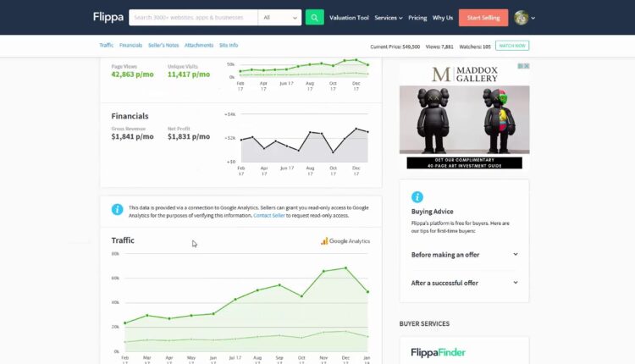The image size is (635, 364).
Task: Expand Before making an offer section
Action: click(x=464, y=254)
